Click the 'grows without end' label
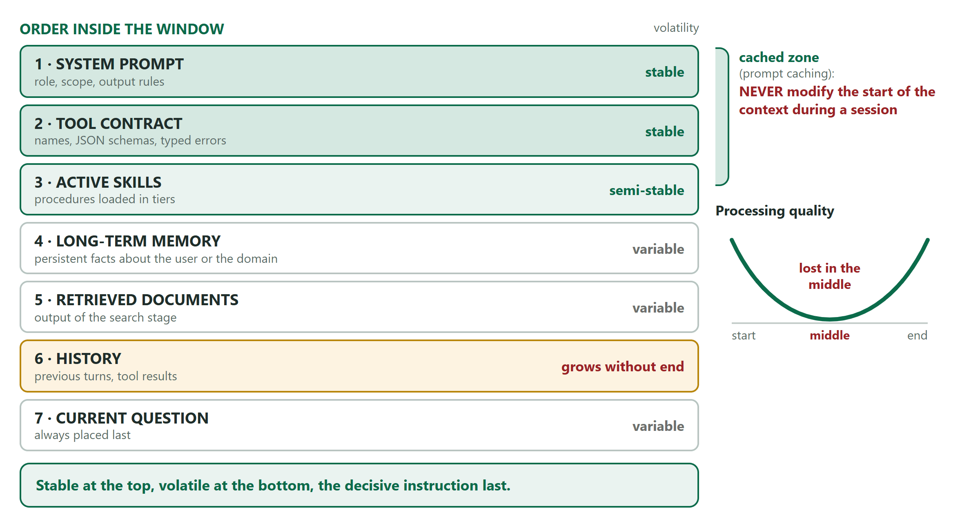980x528 pixels. click(x=622, y=366)
